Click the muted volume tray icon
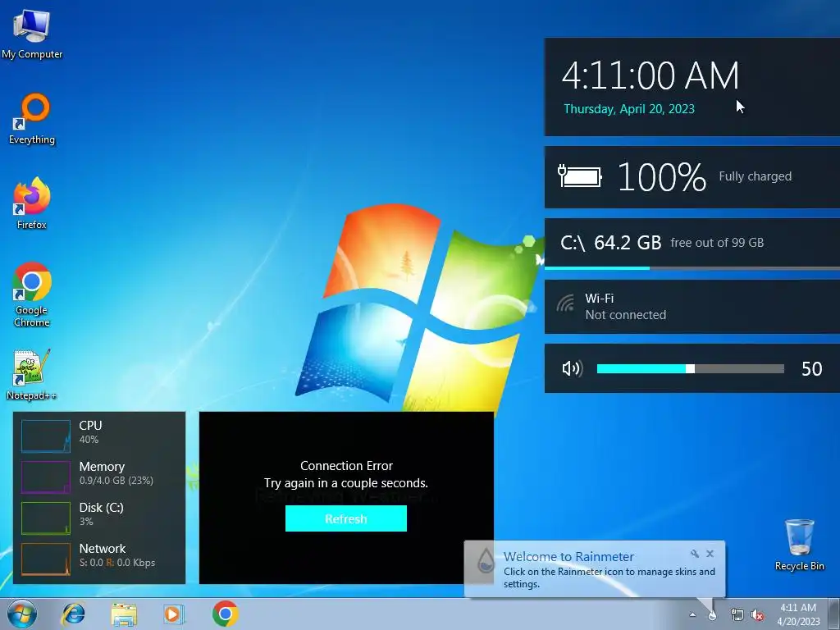Viewport: 840px width, 630px height. tap(757, 615)
